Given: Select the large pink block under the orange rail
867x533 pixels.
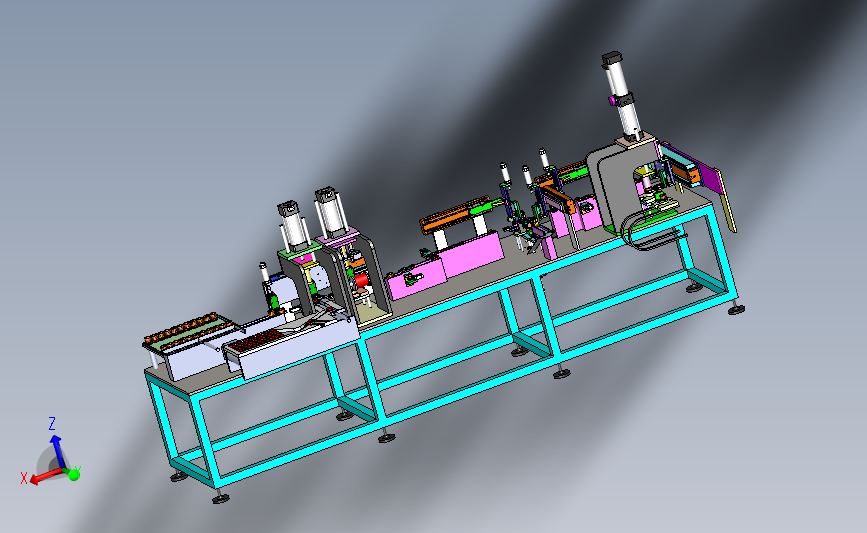Looking at the screenshot, I should coord(471,253).
